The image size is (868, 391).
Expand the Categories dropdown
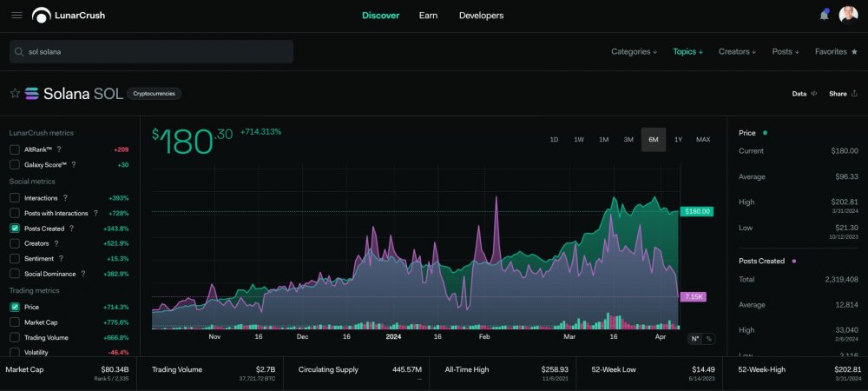point(634,51)
